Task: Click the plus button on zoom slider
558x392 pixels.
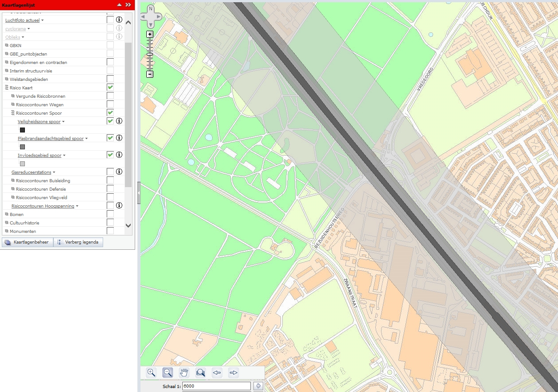Action: [x=150, y=34]
